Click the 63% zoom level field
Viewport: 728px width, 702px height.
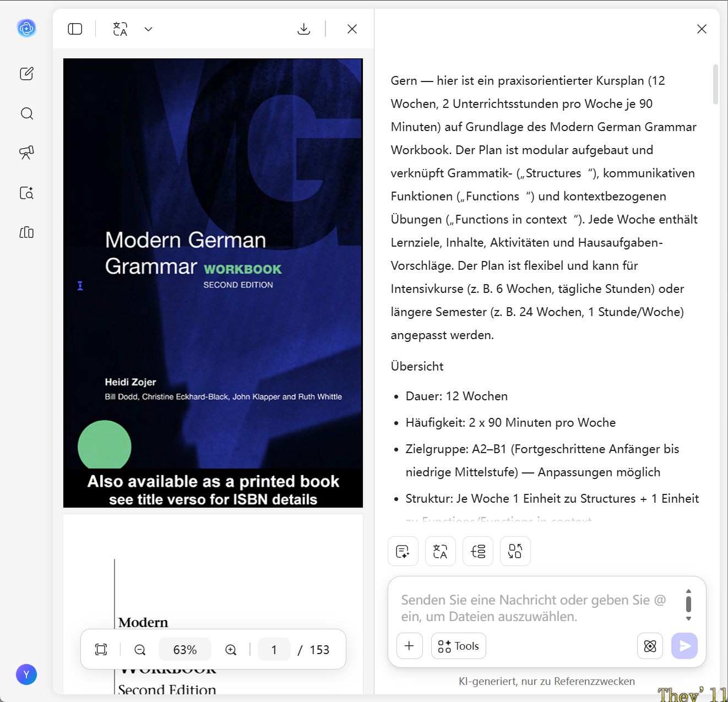click(x=185, y=650)
